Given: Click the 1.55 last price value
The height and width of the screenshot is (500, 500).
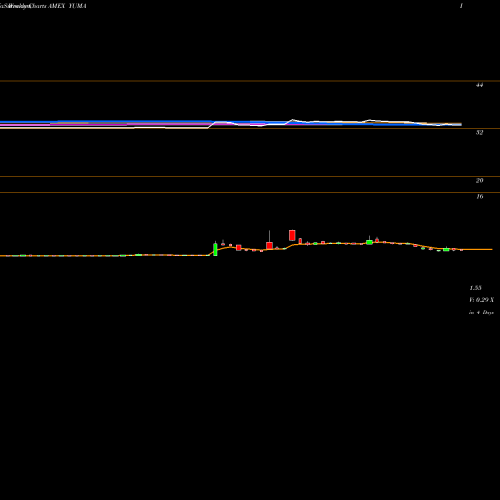Looking at the screenshot, I should click(475, 288).
